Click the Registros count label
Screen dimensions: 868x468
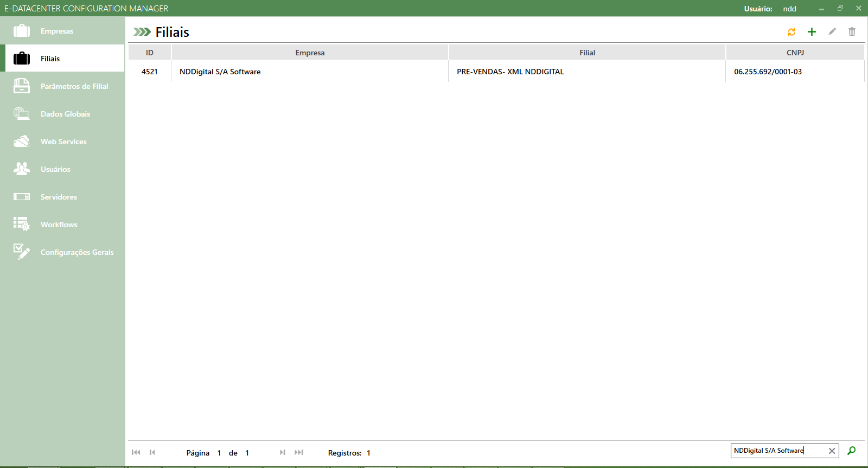pyautogui.click(x=344, y=453)
